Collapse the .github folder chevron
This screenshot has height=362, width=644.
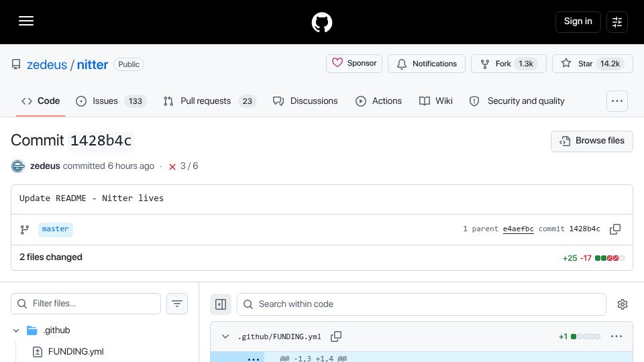(x=16, y=330)
